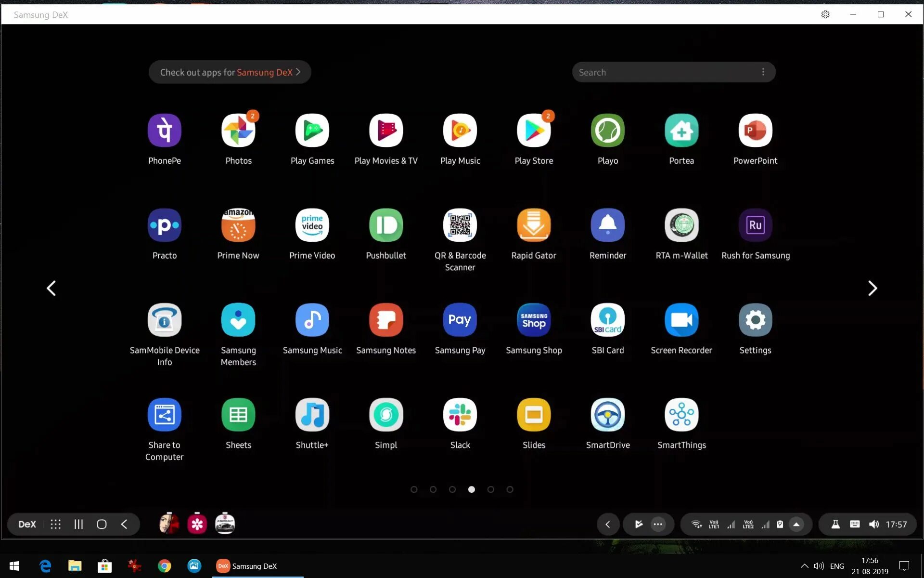Select the first page indicator dot
924x578 pixels.
tap(414, 489)
